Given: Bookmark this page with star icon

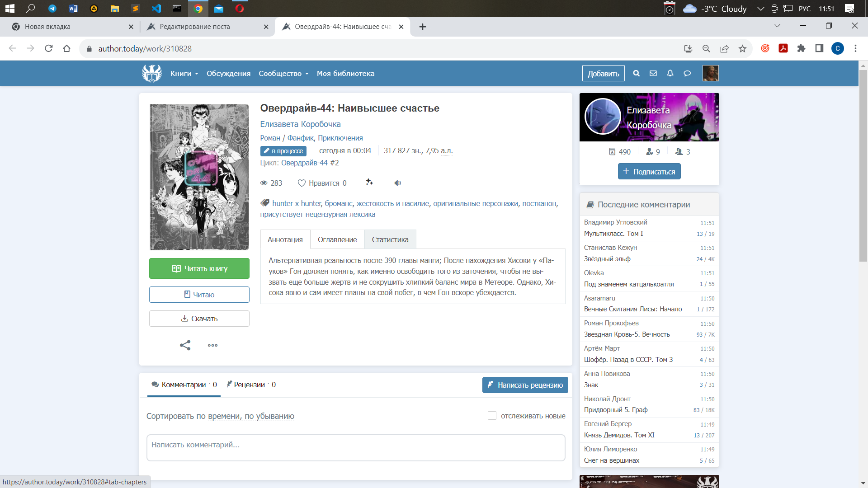Looking at the screenshot, I should coord(742,49).
